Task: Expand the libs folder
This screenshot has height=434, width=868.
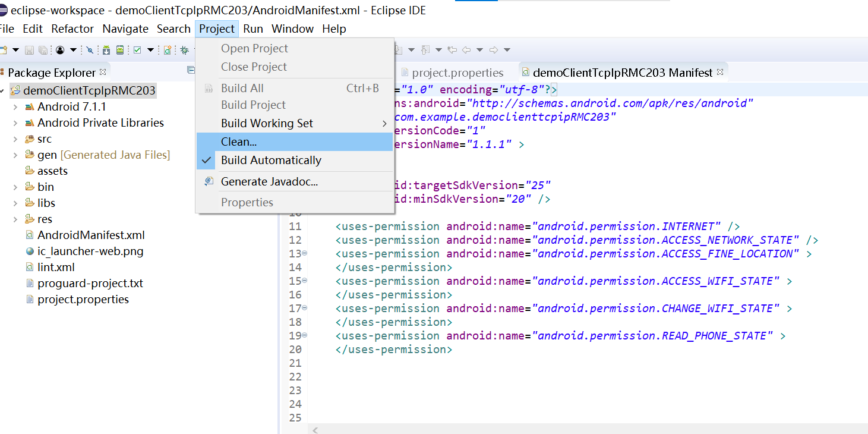Action: (x=15, y=203)
